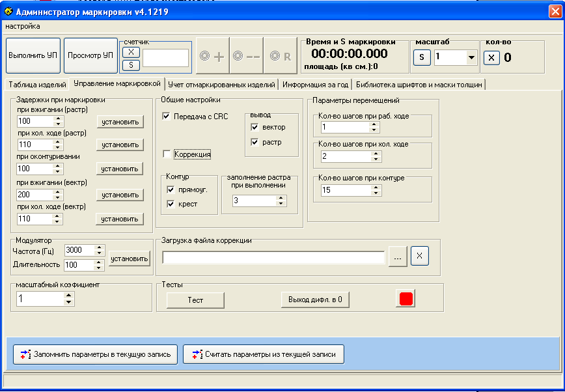Image resolution: width=565 pixels, height=392 pixels.
Task: Increase Кол-во шагов при контуре
Action: click(x=376, y=187)
